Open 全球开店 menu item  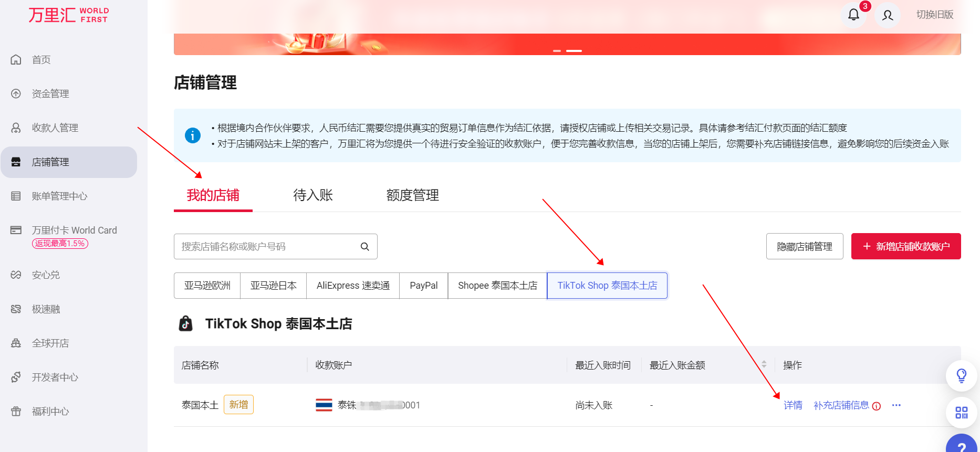pos(50,343)
